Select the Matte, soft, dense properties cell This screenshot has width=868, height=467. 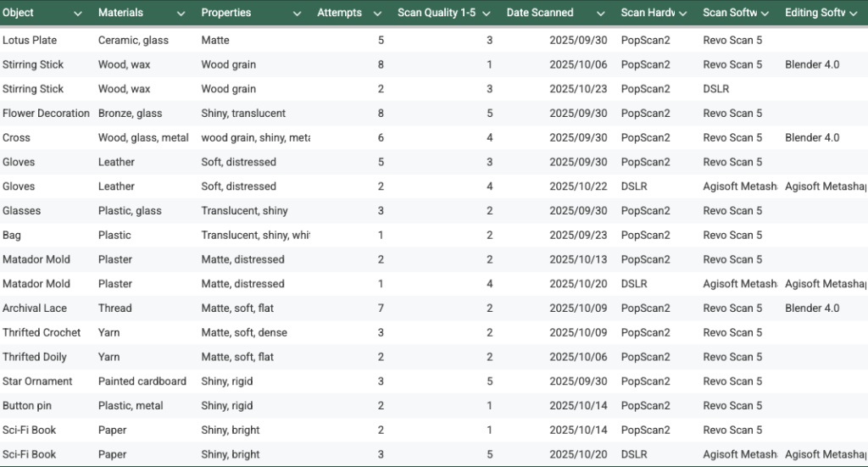pyautogui.click(x=244, y=333)
